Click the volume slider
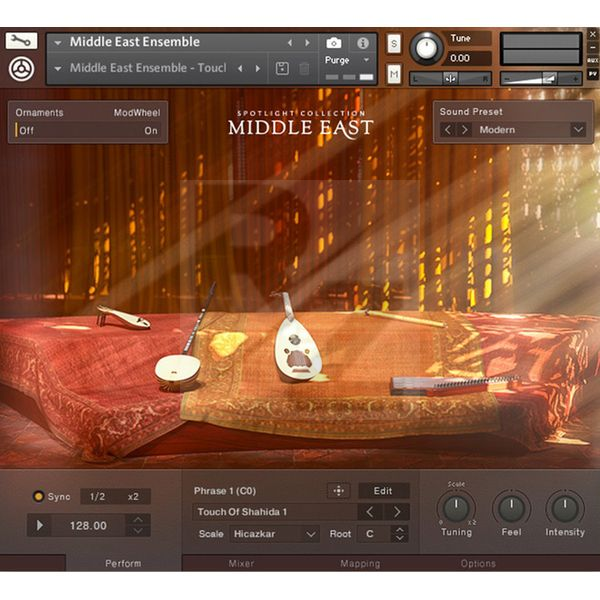600x600 pixels. coord(541,78)
